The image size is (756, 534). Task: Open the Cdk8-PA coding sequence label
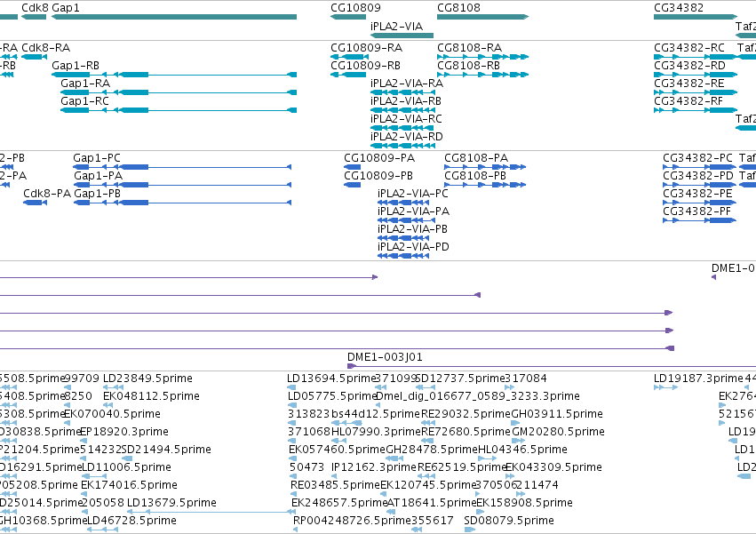tap(47, 194)
